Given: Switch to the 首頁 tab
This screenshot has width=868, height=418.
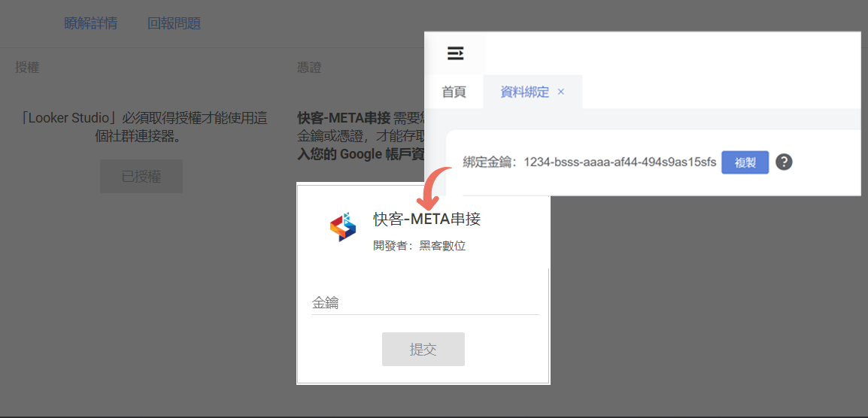Looking at the screenshot, I should (x=454, y=92).
